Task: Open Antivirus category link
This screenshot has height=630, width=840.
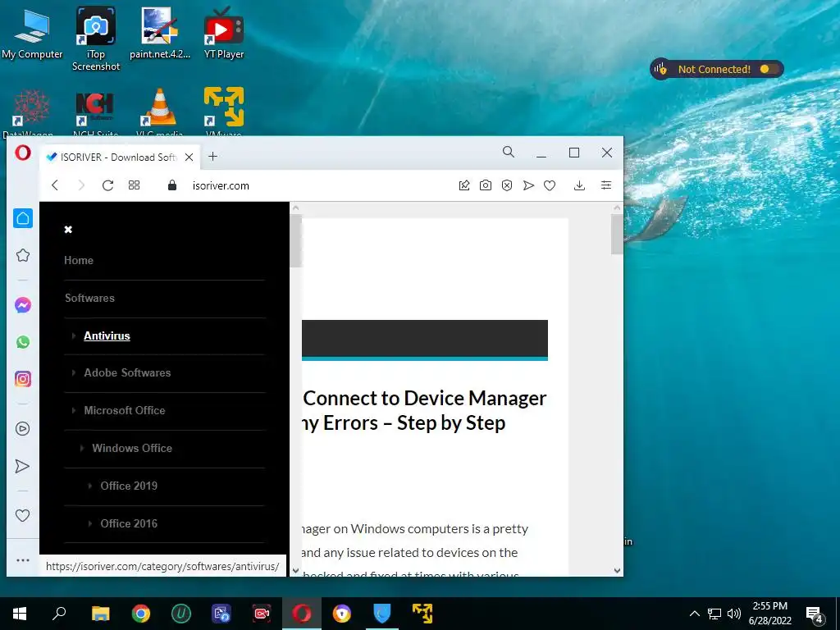Action: tap(107, 336)
